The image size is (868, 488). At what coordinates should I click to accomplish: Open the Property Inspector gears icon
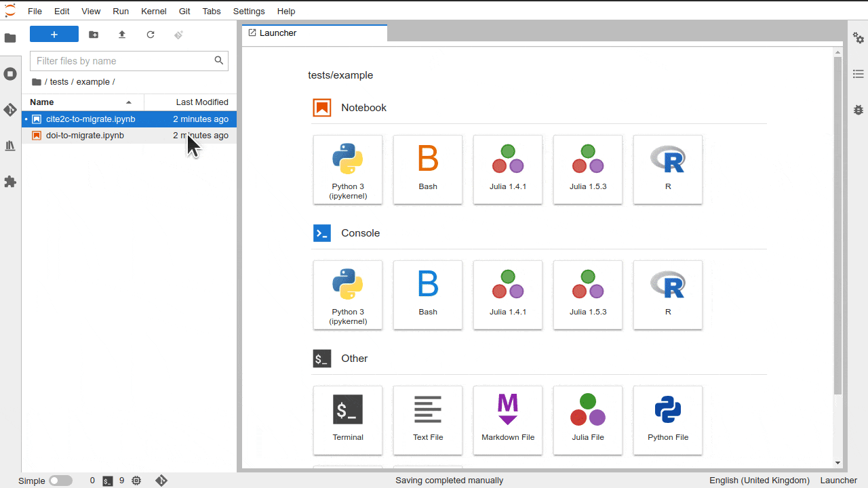[859, 38]
